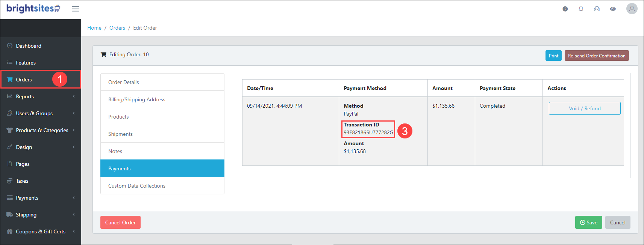This screenshot has width=644, height=245.
Task: Click the Products & Categories shirt icon
Action: click(x=10, y=130)
